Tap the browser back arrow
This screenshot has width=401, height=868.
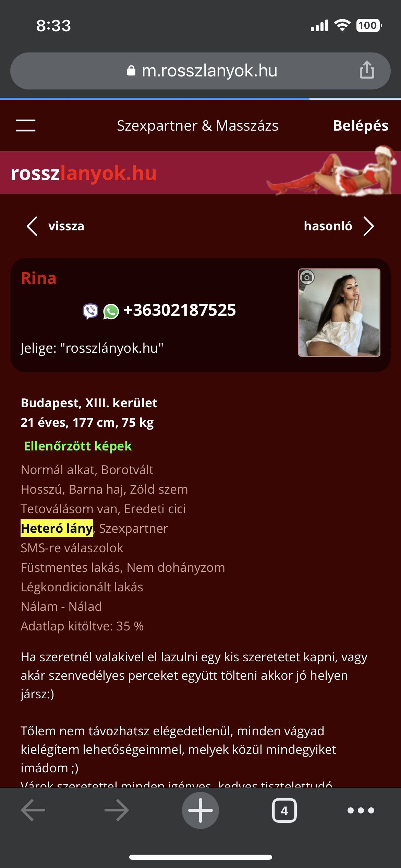coord(33,810)
